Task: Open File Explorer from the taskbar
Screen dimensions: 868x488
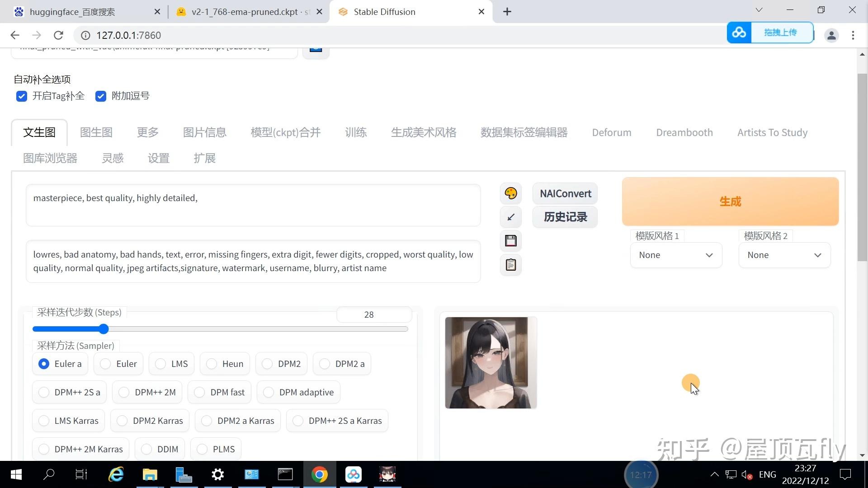Action: [x=150, y=474]
